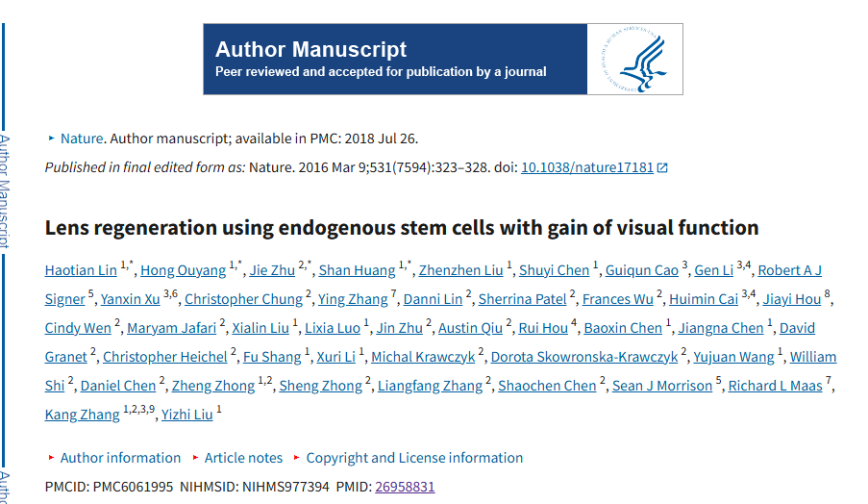Image resolution: width=868 pixels, height=504 pixels.
Task: Click the external link icon beside the DOI
Action: (662, 167)
